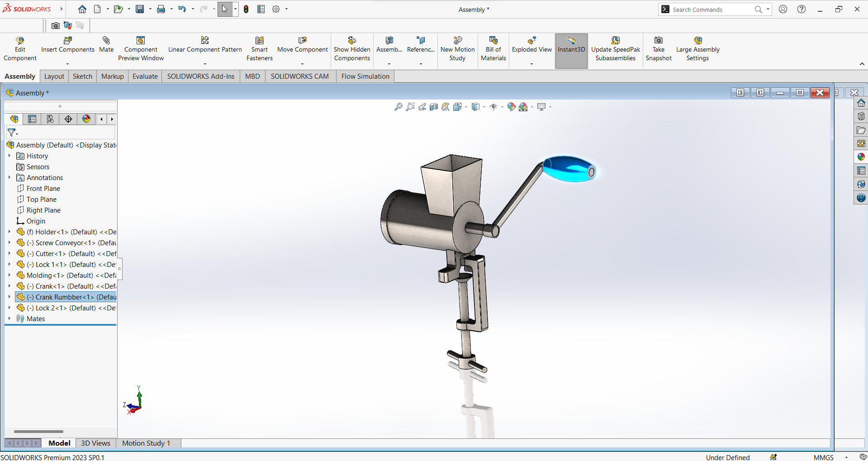868x461 pixels.
Task: Open the DisplayManager tab icon
Action: coord(86,119)
